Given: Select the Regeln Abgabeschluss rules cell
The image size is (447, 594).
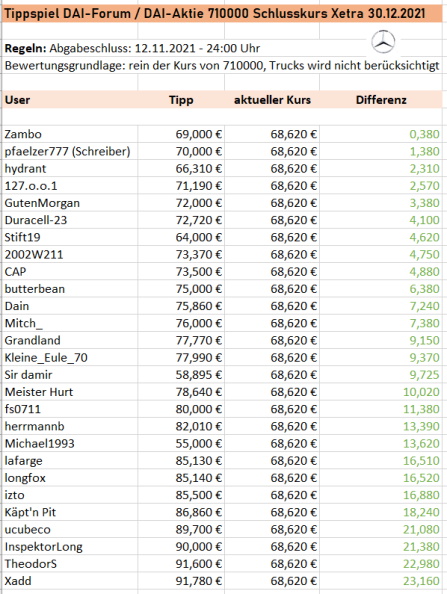Looking at the screenshot, I should pyautogui.click(x=132, y=48).
